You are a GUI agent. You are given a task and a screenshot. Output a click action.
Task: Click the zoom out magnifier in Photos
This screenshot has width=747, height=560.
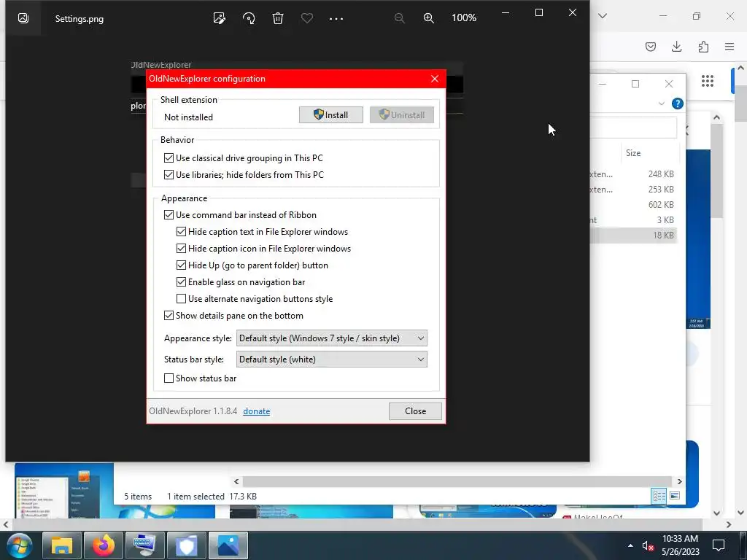(399, 18)
